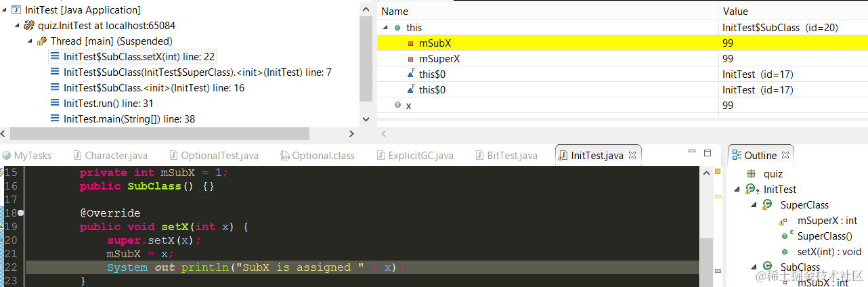
Task: Select the mSubX variable row
Action: tap(622, 43)
